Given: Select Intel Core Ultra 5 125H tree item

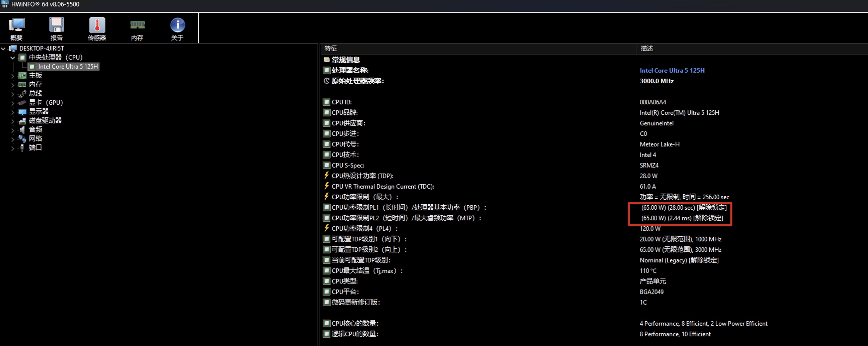Looking at the screenshot, I should click(x=68, y=67).
